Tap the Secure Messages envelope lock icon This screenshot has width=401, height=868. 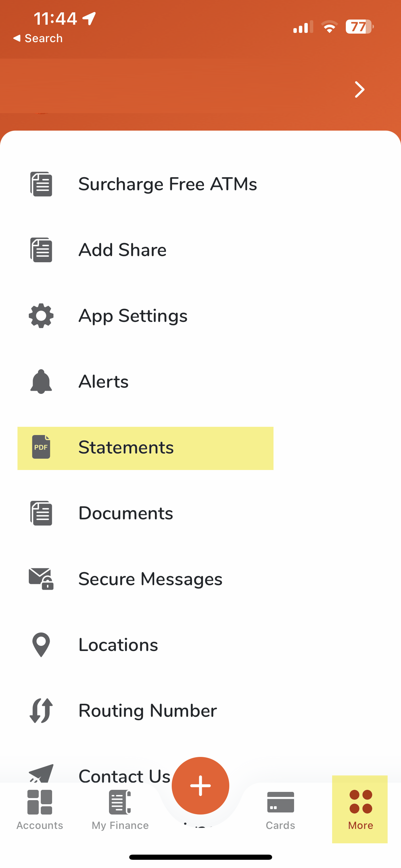pos(41,579)
